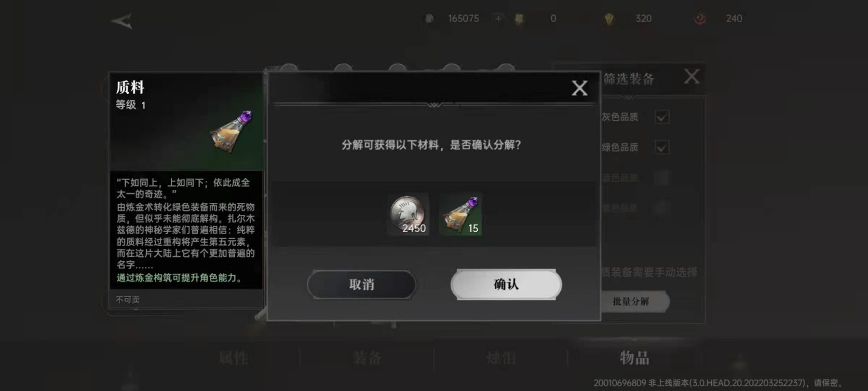Toggle the 蓝色品质 checkbox

(x=662, y=178)
